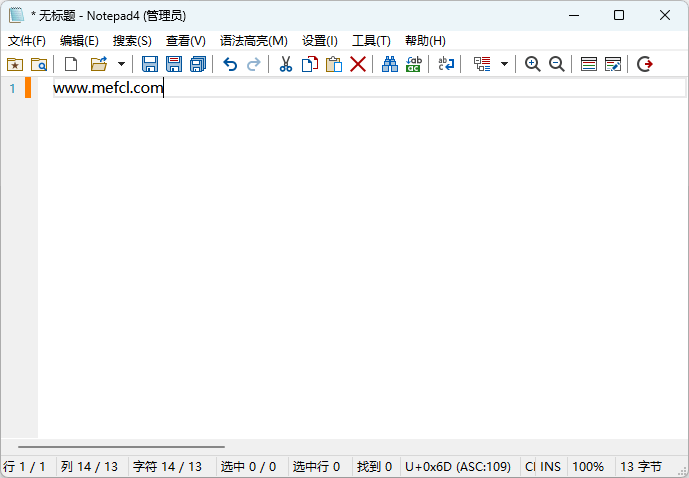689x478 pixels.
Task: Click the Undo arrow icon
Action: [230, 64]
